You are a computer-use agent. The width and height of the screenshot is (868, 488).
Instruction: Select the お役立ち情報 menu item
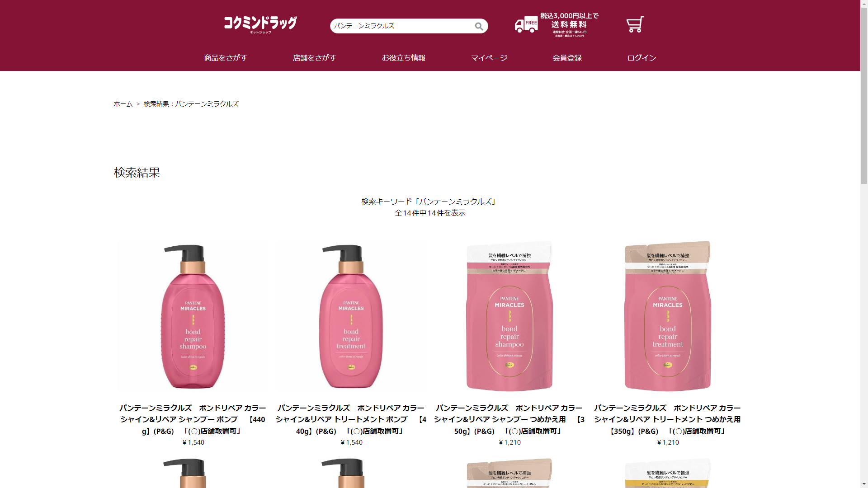pyautogui.click(x=404, y=58)
